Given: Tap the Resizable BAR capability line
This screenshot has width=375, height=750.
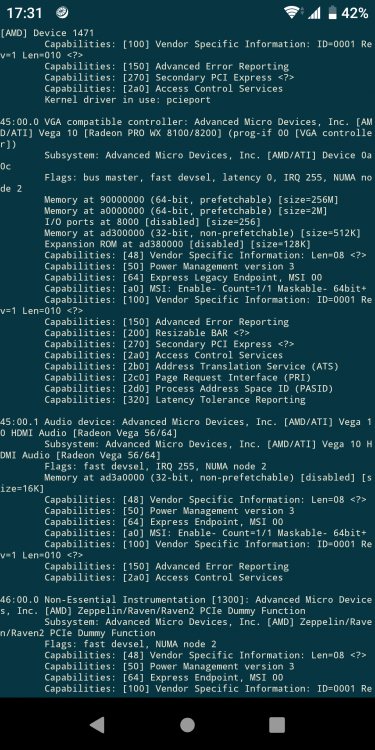Looking at the screenshot, I should [x=147, y=333].
